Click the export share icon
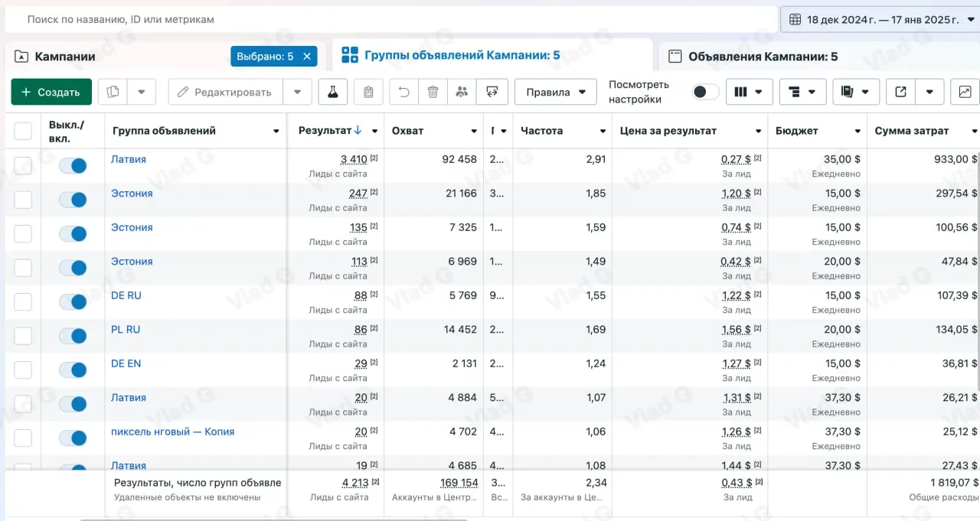The width and height of the screenshot is (980, 521). coord(901,92)
